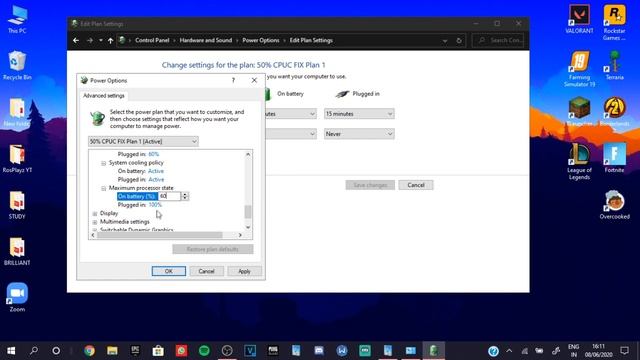Open the Farming Simulator 19 shortcut
This screenshot has height=360, width=640.
tap(579, 69)
